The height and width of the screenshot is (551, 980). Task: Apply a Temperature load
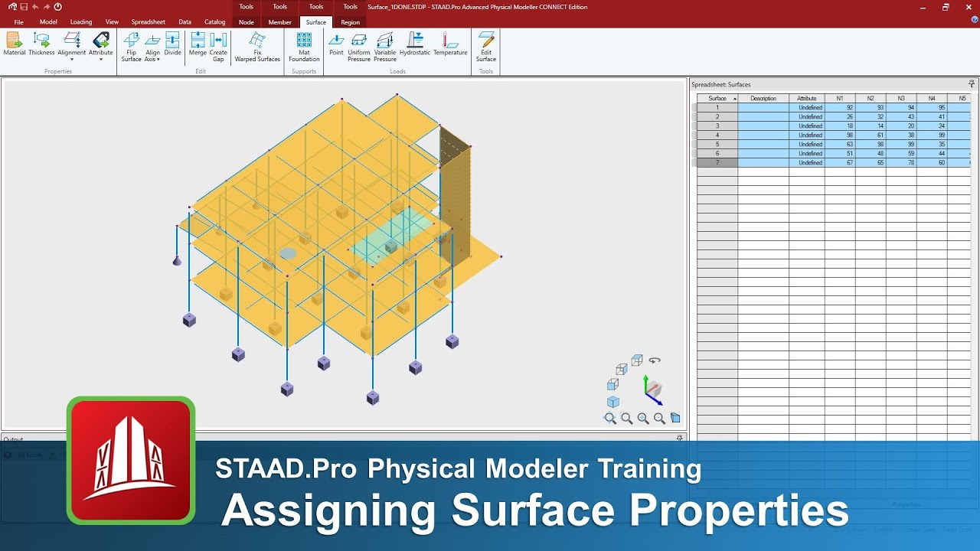[x=450, y=45]
